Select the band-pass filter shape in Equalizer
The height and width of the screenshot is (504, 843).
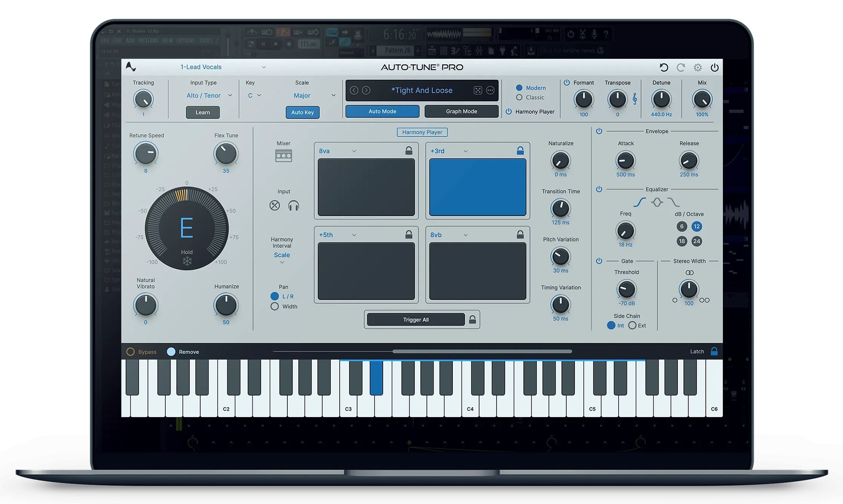[657, 202]
